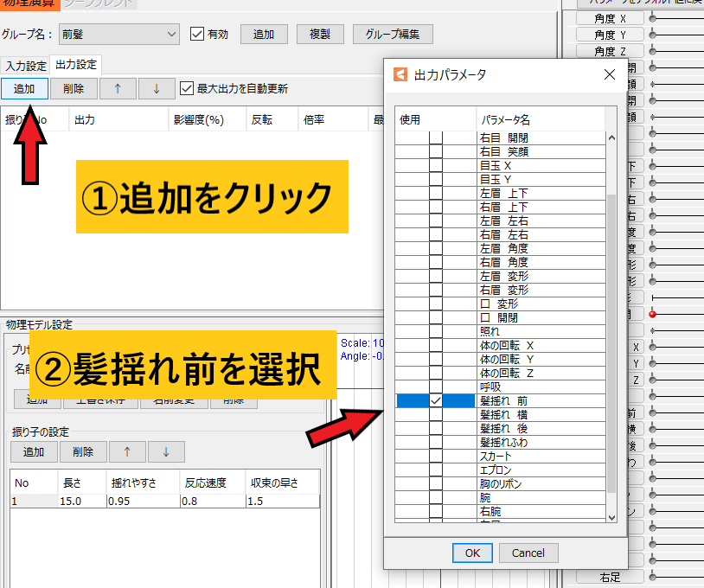Screen dimensions: 704x588
Task: Click the orange icon in 出力パラメータ title bar
Action: (x=400, y=74)
